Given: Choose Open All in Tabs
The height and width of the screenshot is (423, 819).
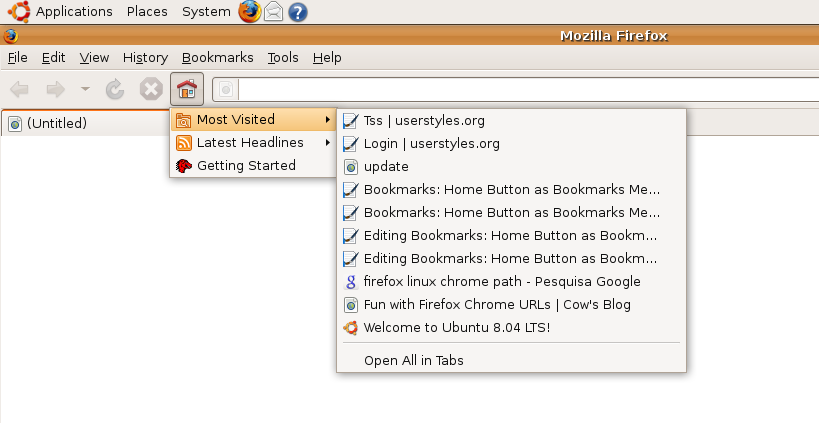Looking at the screenshot, I should click(511, 360).
